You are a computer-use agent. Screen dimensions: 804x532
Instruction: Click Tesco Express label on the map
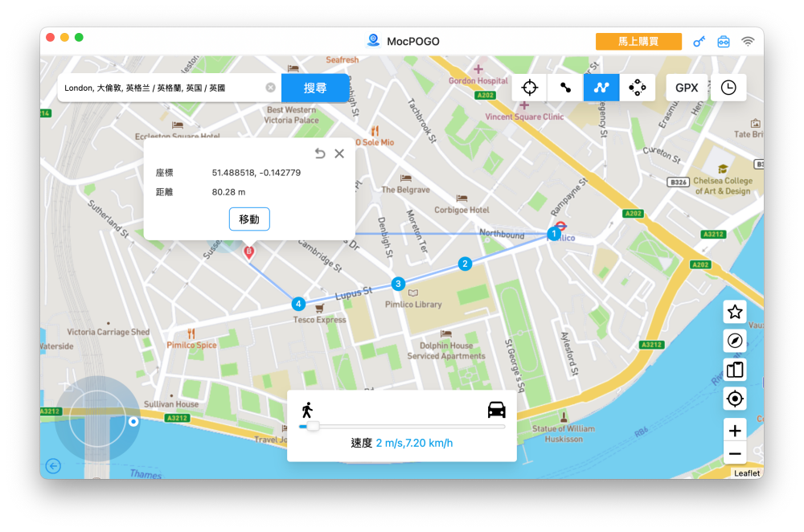[319, 319]
